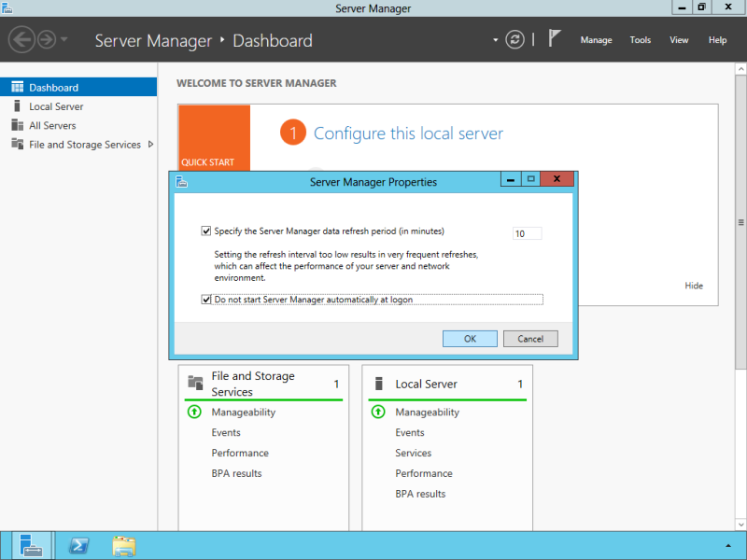Click the All Servers icon in sidebar
The width and height of the screenshot is (747, 560).
tap(17, 125)
